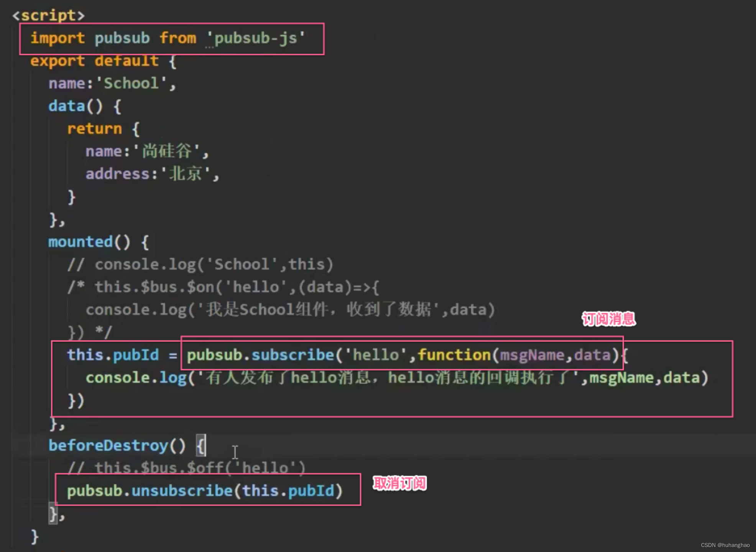Viewport: 756px width, 552px height.
Task: Click the 'pubsub-js' import string
Action: (255, 38)
